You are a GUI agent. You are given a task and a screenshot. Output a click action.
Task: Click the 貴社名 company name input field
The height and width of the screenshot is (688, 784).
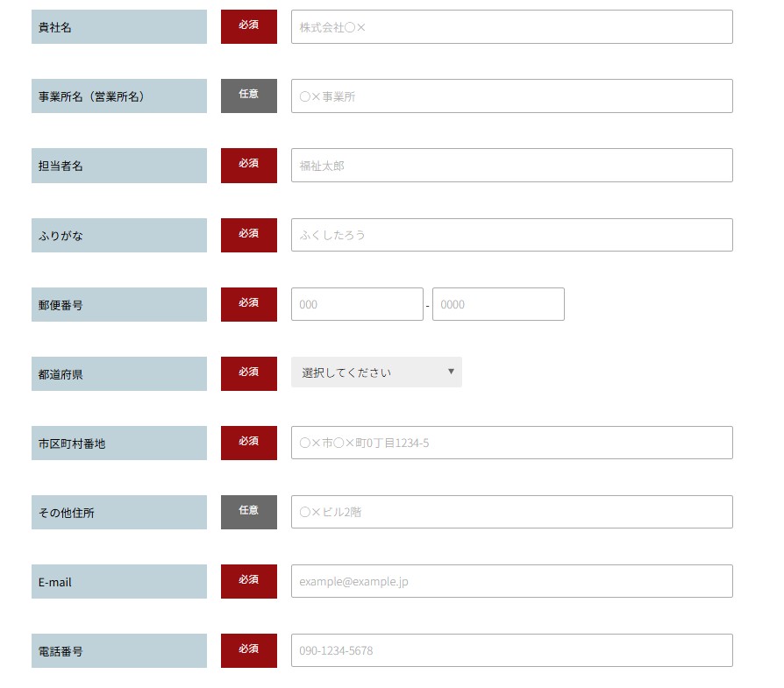(x=511, y=27)
